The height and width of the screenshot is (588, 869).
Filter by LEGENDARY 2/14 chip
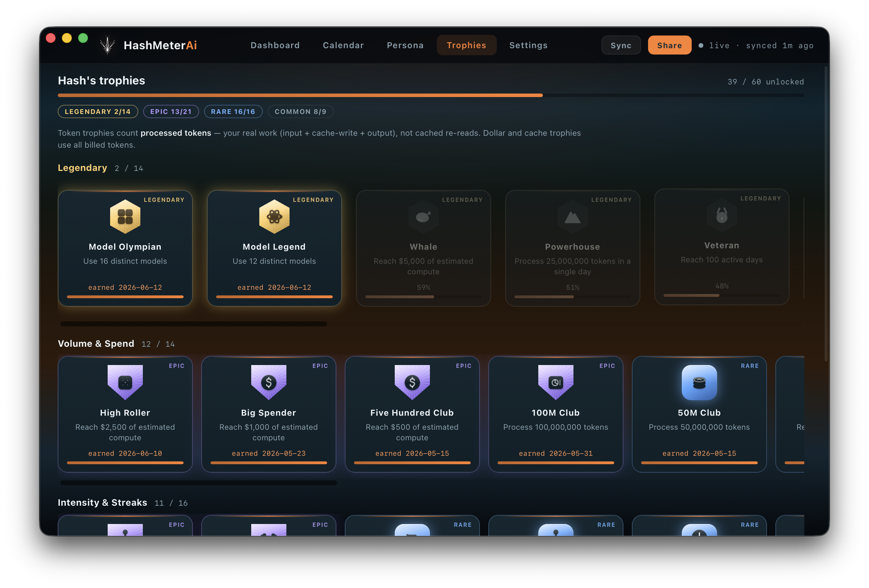(97, 111)
